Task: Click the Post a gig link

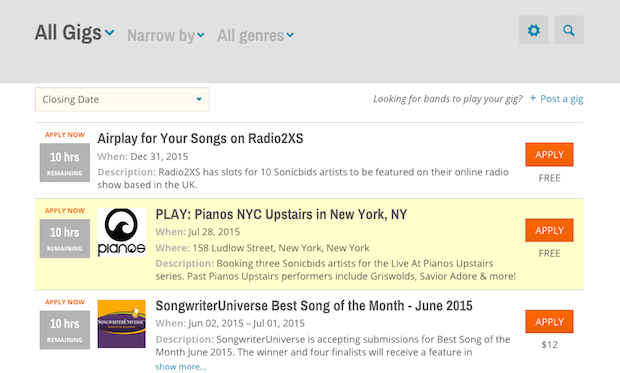Action: point(561,98)
